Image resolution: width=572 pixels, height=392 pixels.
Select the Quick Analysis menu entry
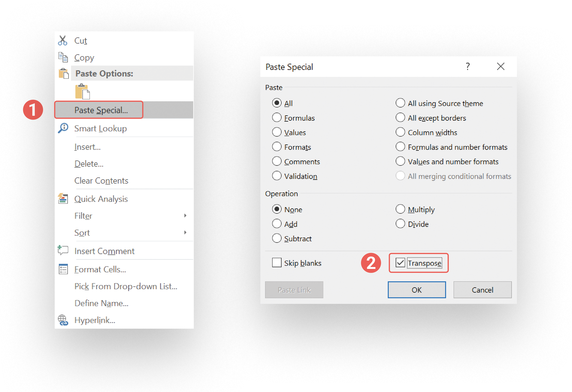point(124,199)
